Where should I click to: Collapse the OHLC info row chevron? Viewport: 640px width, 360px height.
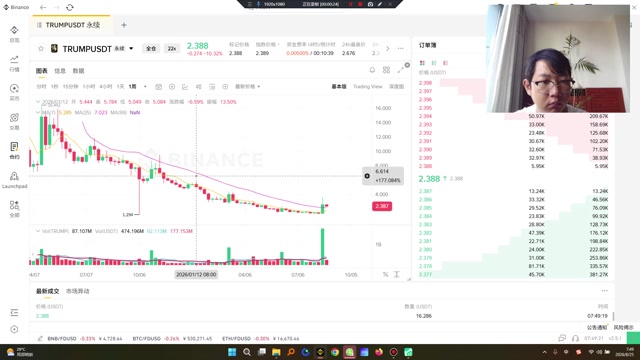tap(38, 102)
